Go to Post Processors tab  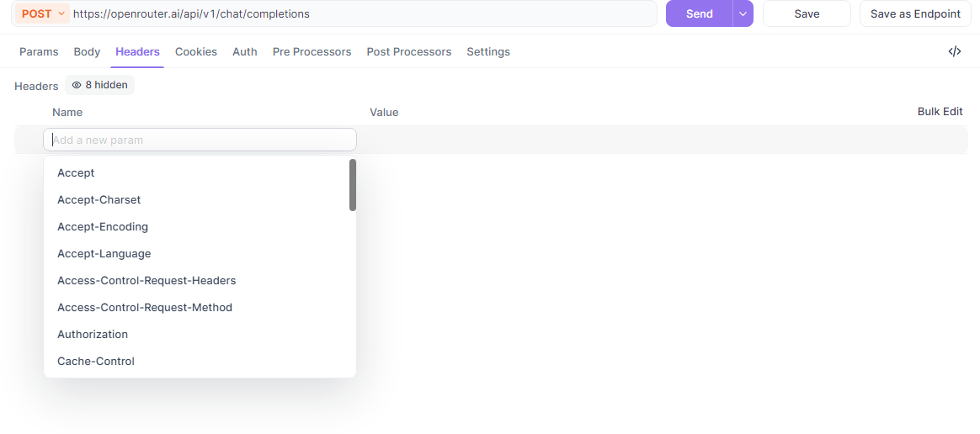[408, 52]
